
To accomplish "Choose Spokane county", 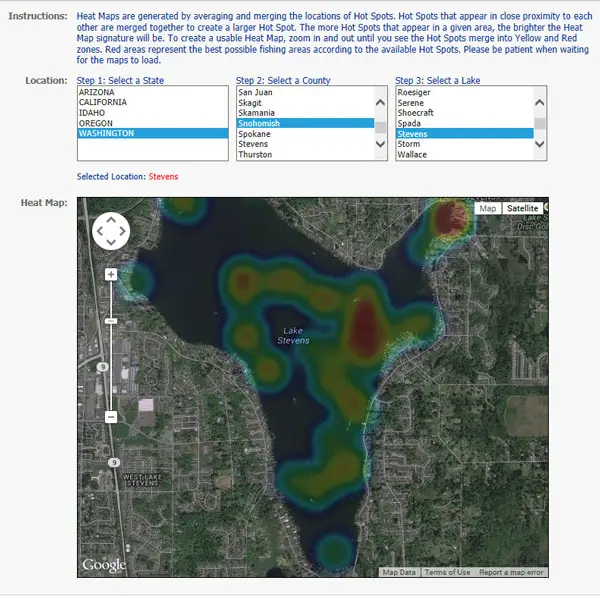I will pos(305,134).
